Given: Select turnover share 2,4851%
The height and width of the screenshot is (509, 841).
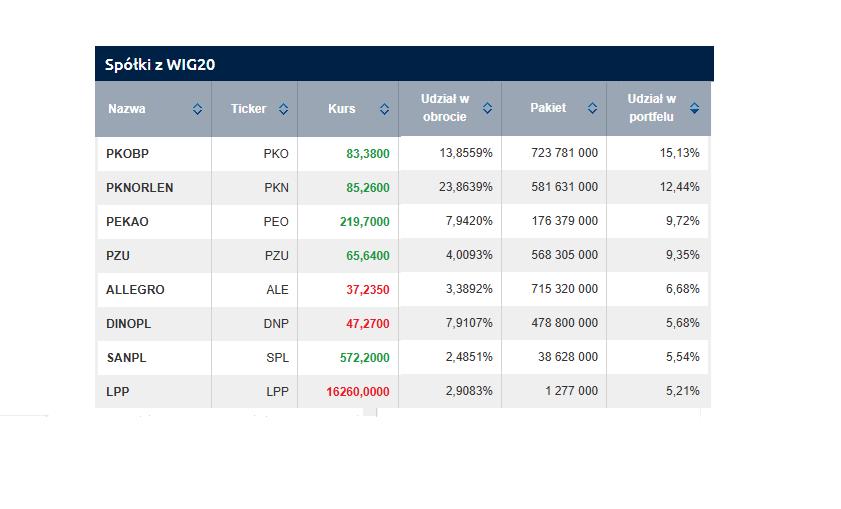Looking at the screenshot, I should click(469, 357).
